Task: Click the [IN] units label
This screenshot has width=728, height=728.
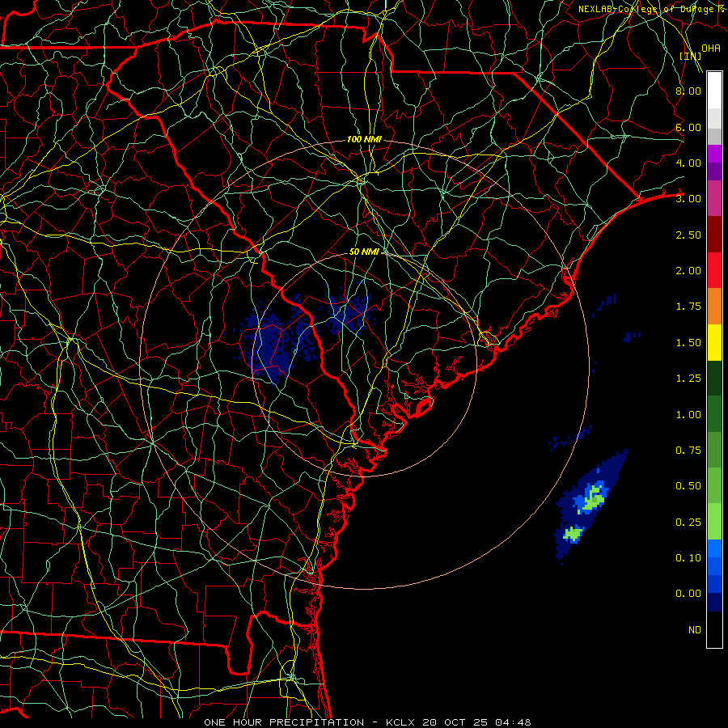Action: tap(690, 56)
